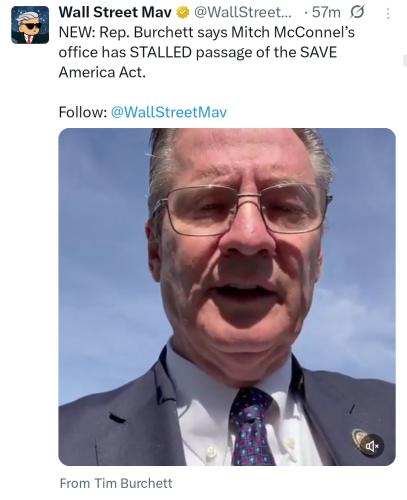
Task: Open the truncated @WallStreet... handle
Action: coord(243,13)
